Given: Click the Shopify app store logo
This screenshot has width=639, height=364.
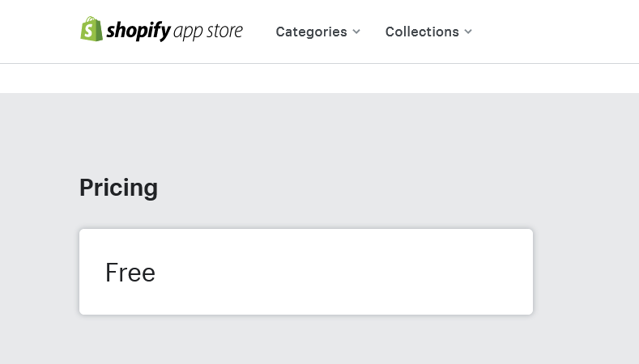Looking at the screenshot, I should coord(161,31).
